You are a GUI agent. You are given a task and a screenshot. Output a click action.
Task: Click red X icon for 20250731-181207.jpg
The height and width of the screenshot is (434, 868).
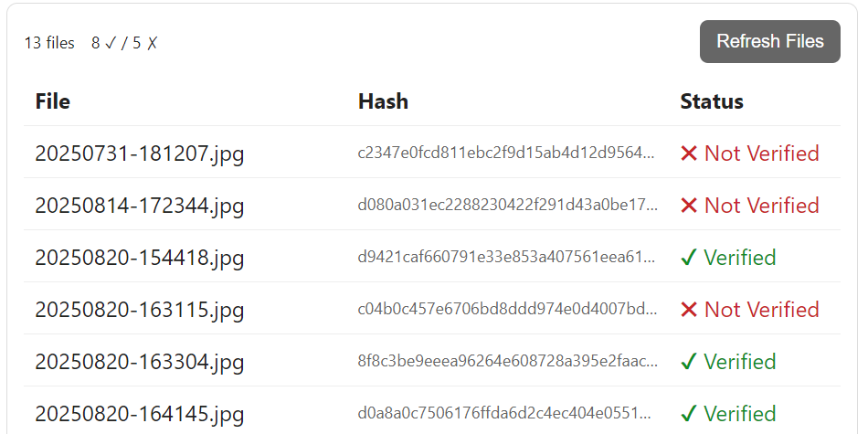pos(689,153)
